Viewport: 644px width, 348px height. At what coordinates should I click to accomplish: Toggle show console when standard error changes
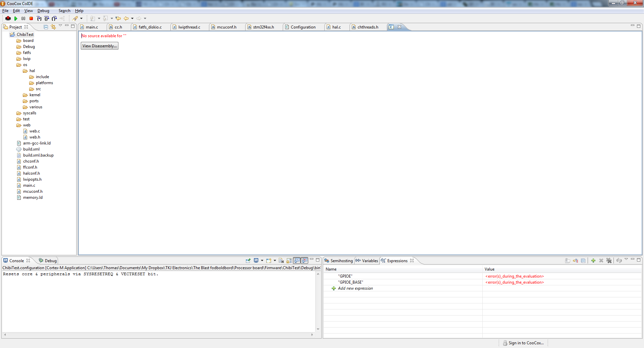coord(305,260)
